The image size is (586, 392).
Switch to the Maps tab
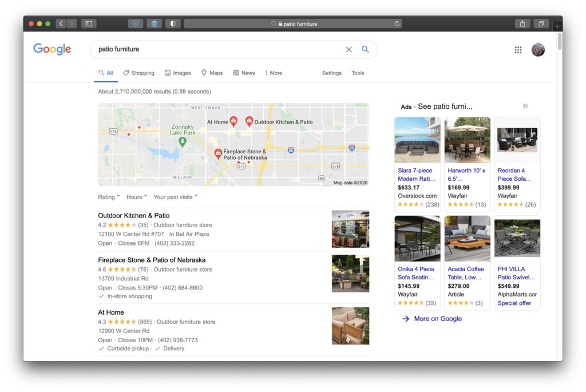tap(212, 73)
